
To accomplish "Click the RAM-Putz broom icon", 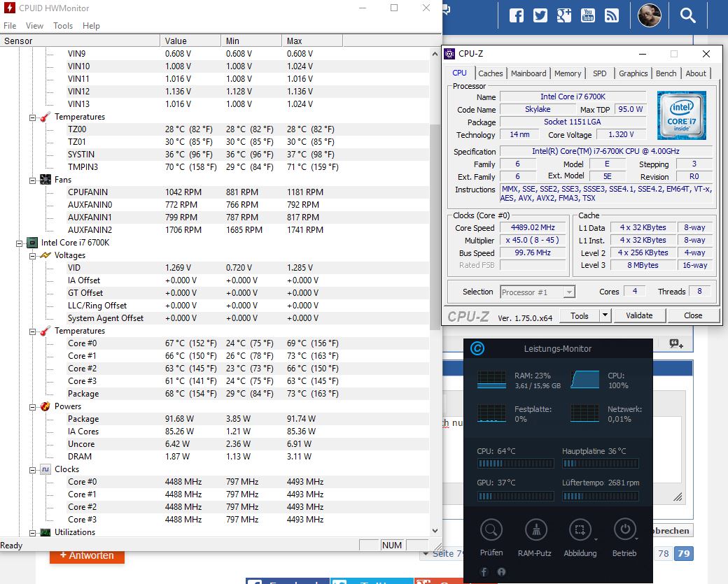I will click(535, 529).
